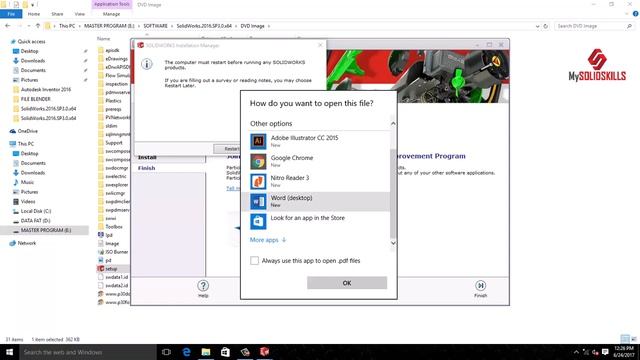Click This PC in the breadcrumb path
640x360 pixels.
coord(67,26)
